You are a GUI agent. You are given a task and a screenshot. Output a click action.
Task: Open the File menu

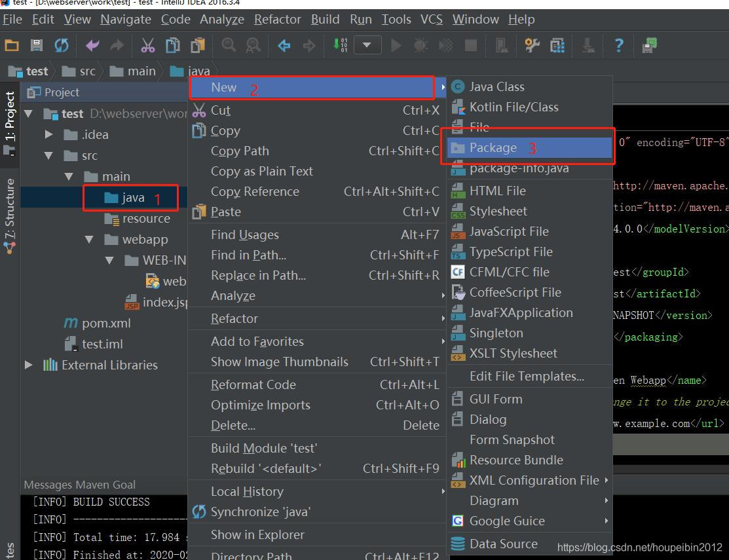12,19
